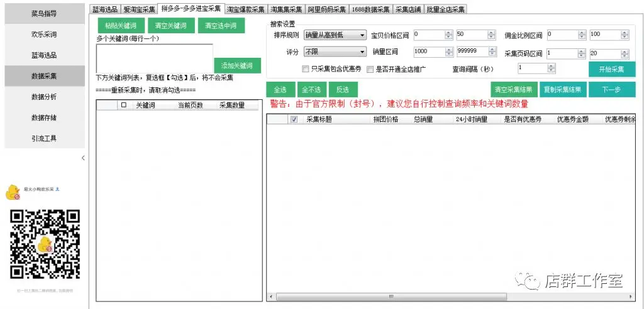Open the 1688数据采集 tab
The width and height of the screenshot is (644, 309).
pos(370,9)
